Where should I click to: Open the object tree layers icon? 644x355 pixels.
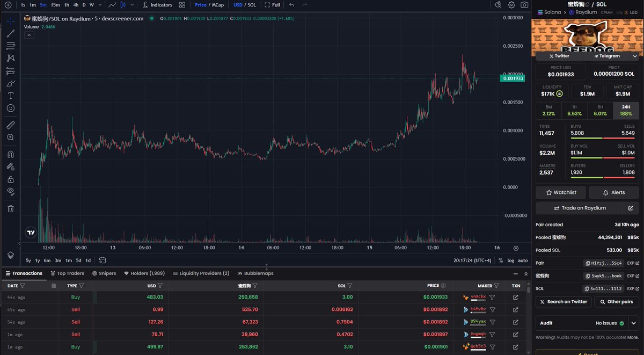[11, 255]
